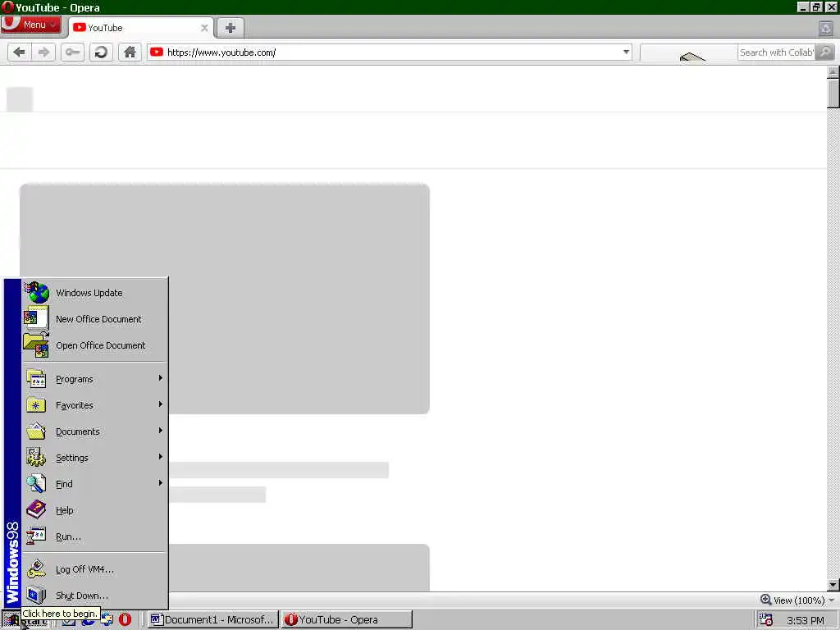Click the page scrollbar down arrow
The width and height of the screenshot is (840, 630).
(x=833, y=585)
